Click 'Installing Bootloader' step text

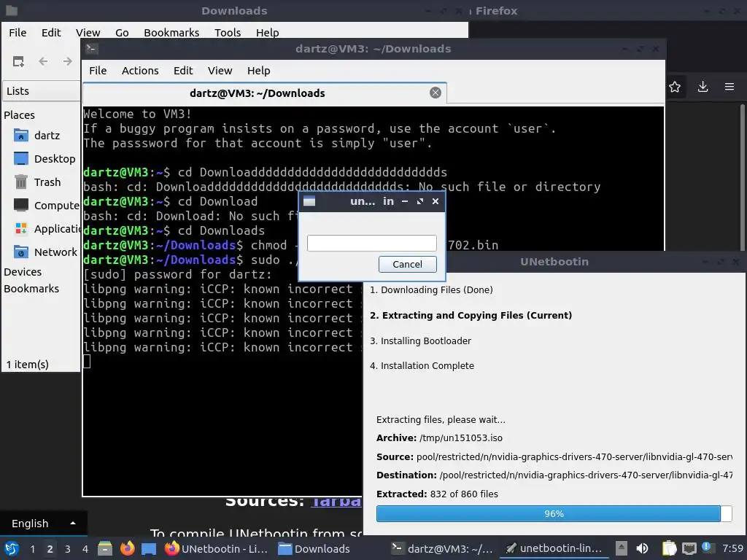tap(420, 341)
